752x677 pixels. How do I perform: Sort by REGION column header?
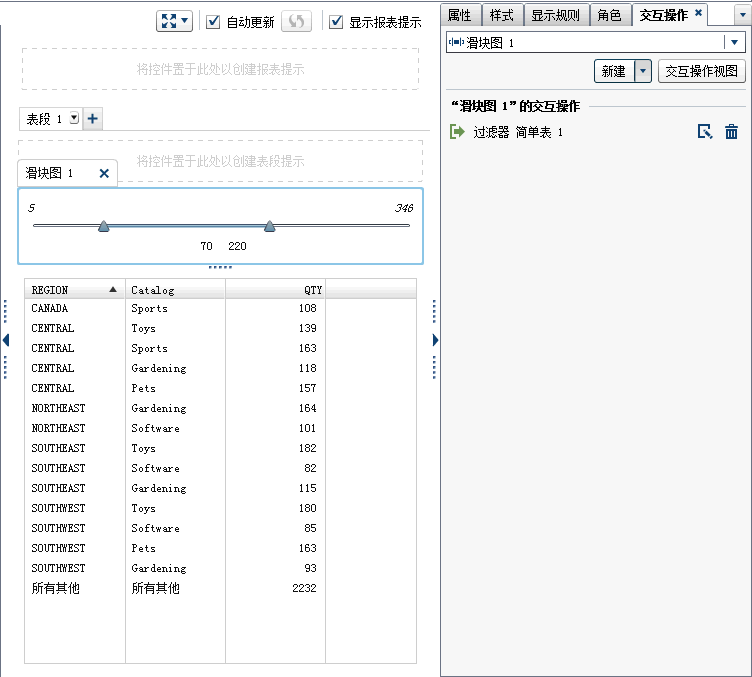click(75, 289)
